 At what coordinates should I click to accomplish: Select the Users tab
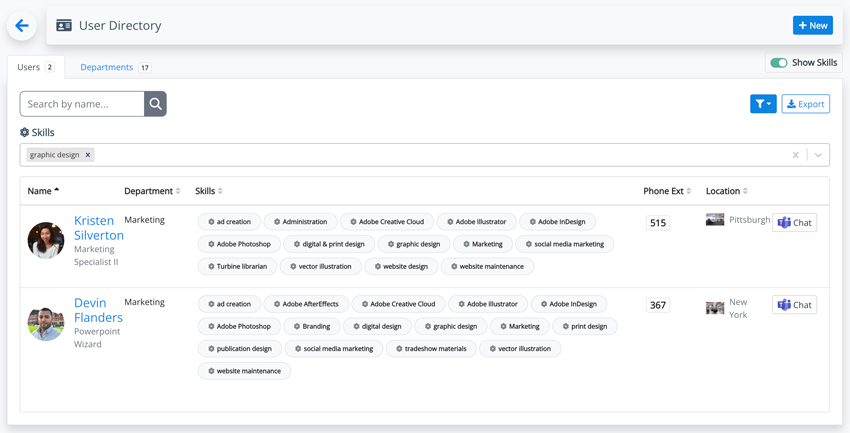coord(29,67)
